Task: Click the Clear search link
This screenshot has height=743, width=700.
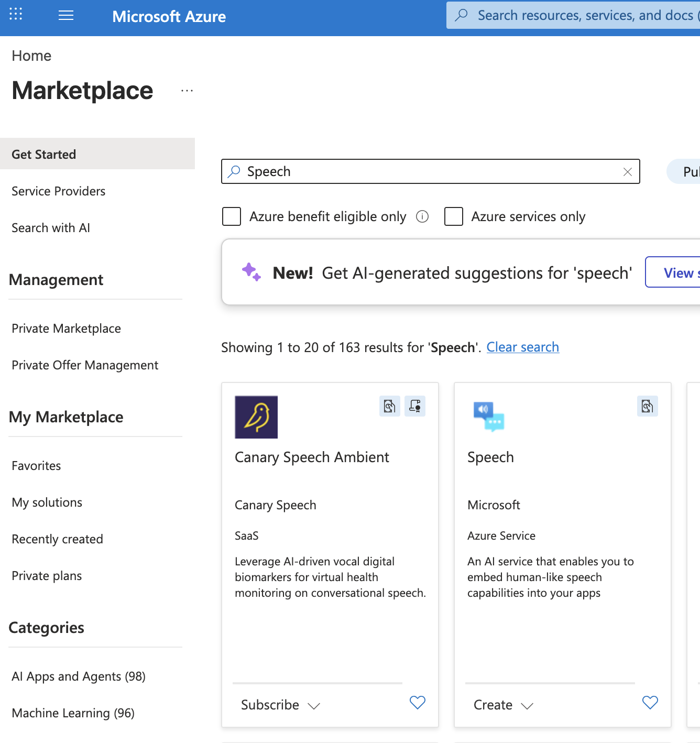Action: tap(522, 347)
